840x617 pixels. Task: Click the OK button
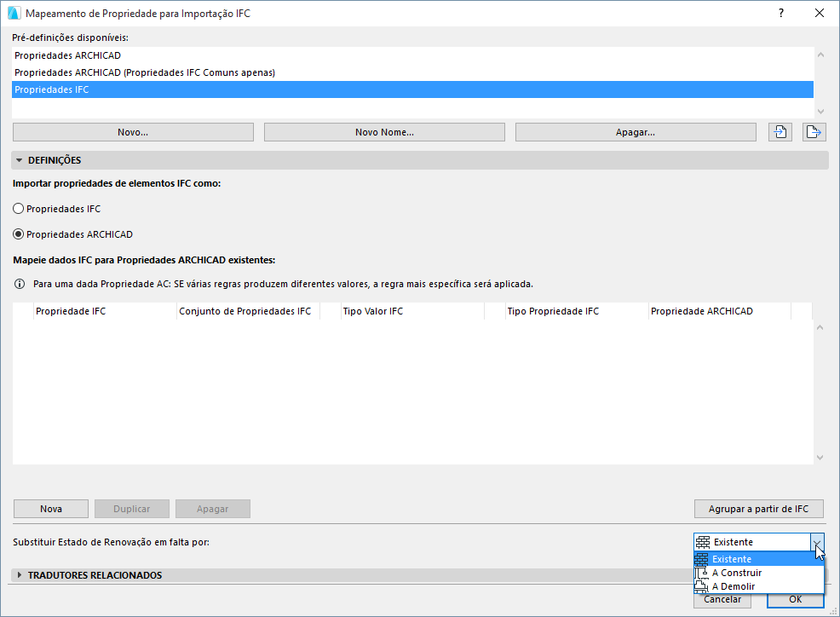pos(795,600)
